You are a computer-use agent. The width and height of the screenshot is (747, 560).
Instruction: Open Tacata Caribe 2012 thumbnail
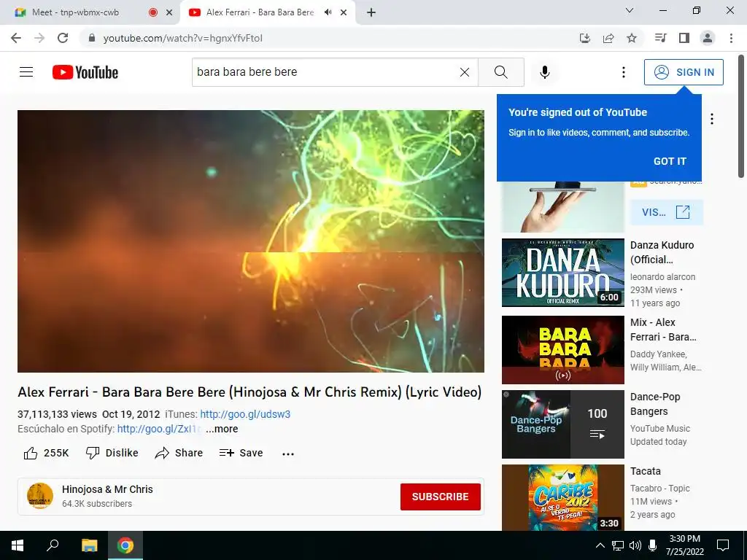click(562, 497)
